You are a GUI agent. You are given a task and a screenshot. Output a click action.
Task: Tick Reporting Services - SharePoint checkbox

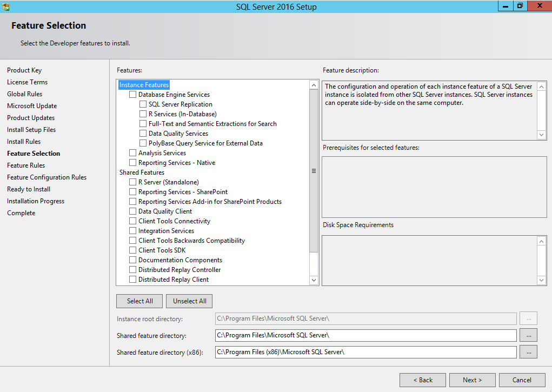tap(132, 191)
